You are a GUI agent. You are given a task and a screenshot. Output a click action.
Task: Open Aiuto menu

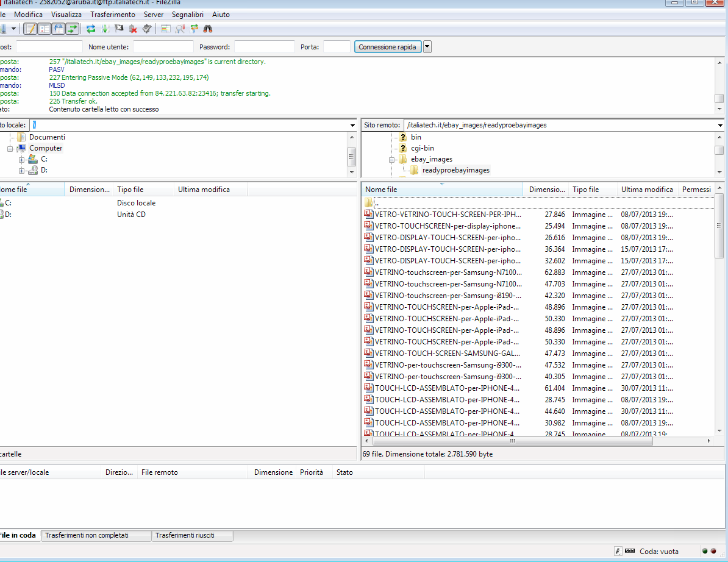tap(221, 15)
